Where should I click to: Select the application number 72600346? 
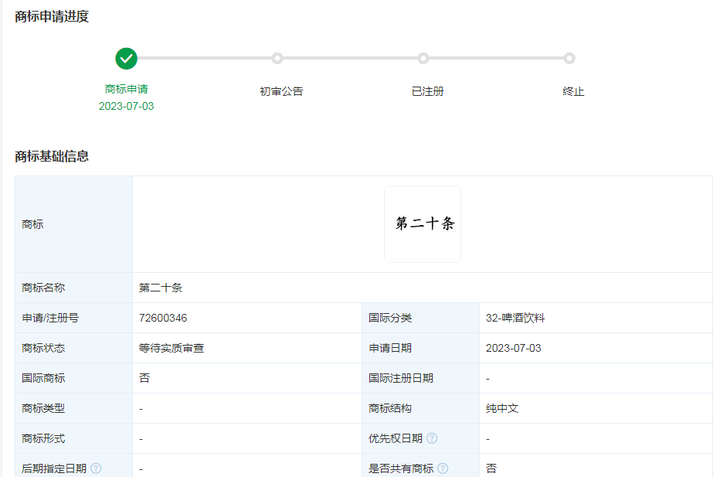(163, 318)
